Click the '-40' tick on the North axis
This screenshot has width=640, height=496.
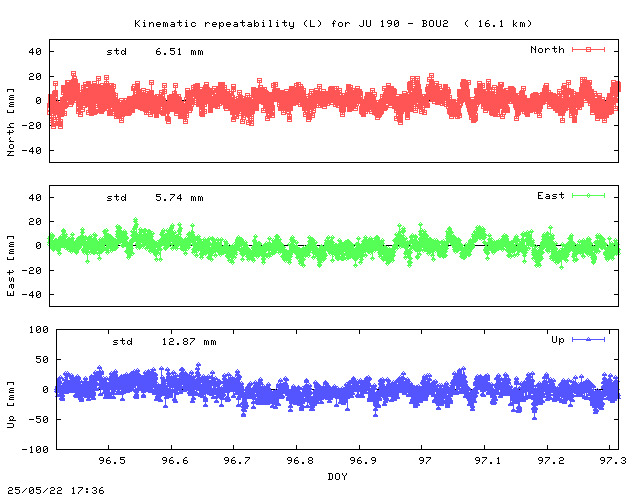[31, 151]
